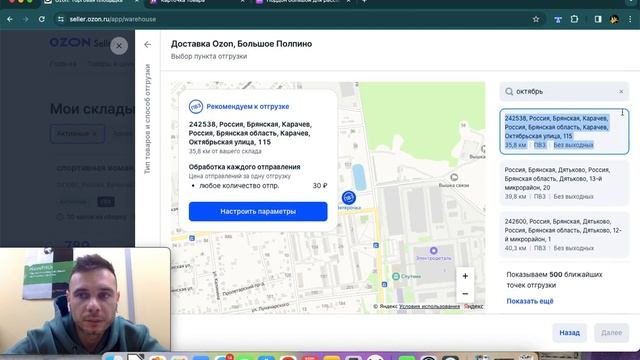
Task: Click "35,8 км от вашего склада" text
Action: [x=225, y=151]
